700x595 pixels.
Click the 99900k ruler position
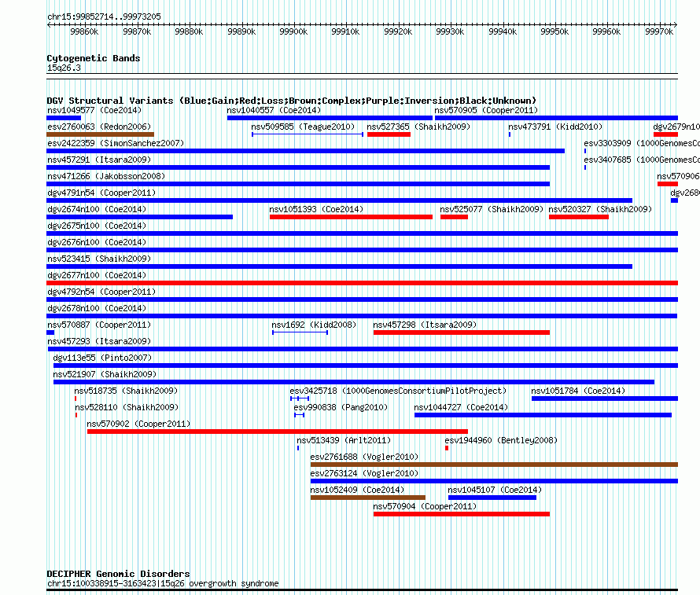293,31
